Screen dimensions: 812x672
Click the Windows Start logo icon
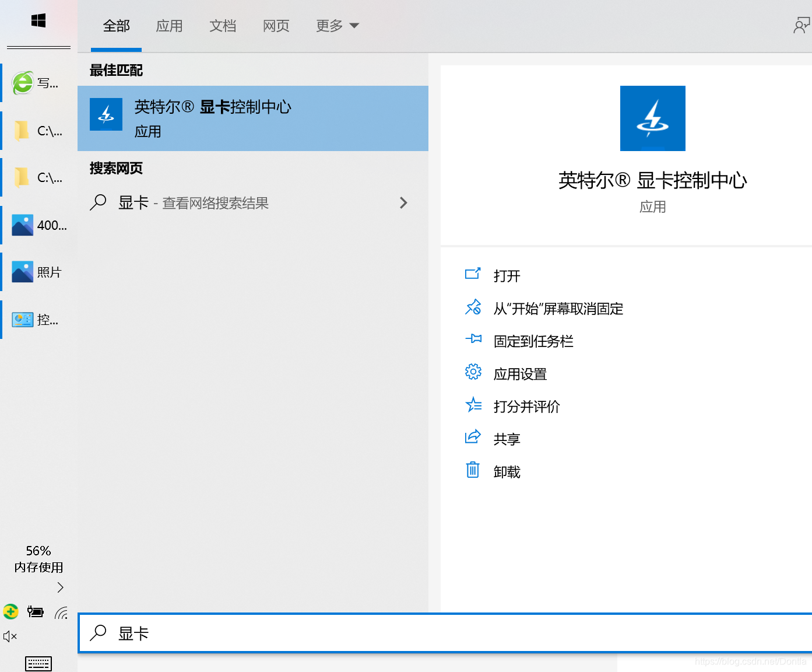coord(38,21)
